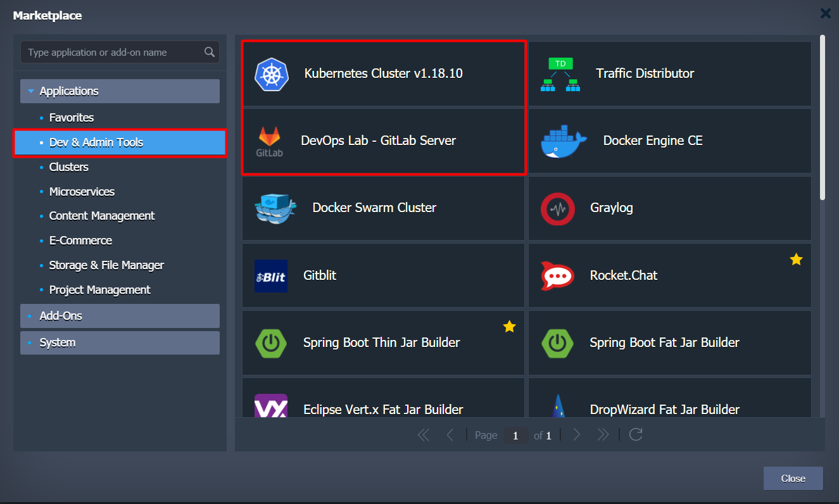
Task: Expand the System section
Action: click(120, 343)
